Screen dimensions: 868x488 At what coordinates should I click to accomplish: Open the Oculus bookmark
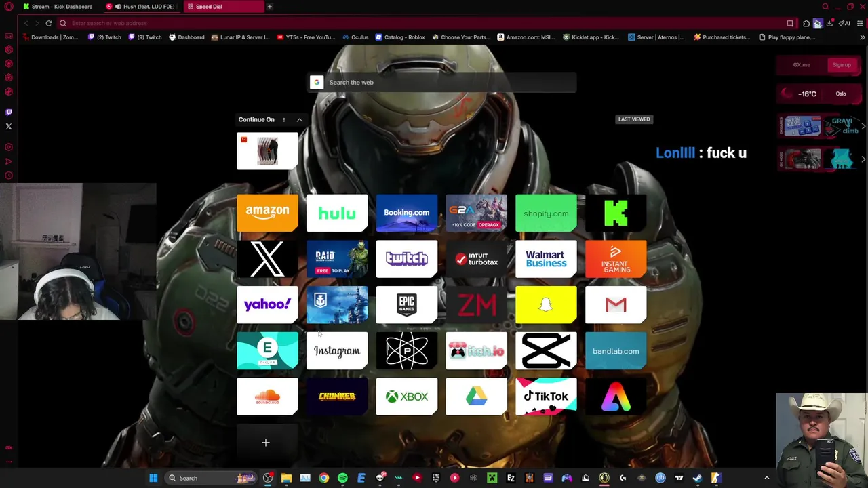coord(355,37)
